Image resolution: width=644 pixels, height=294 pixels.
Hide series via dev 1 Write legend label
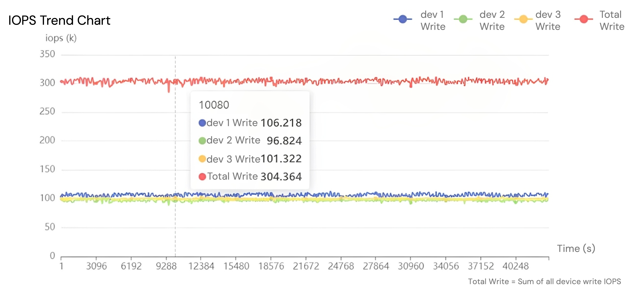click(433, 20)
